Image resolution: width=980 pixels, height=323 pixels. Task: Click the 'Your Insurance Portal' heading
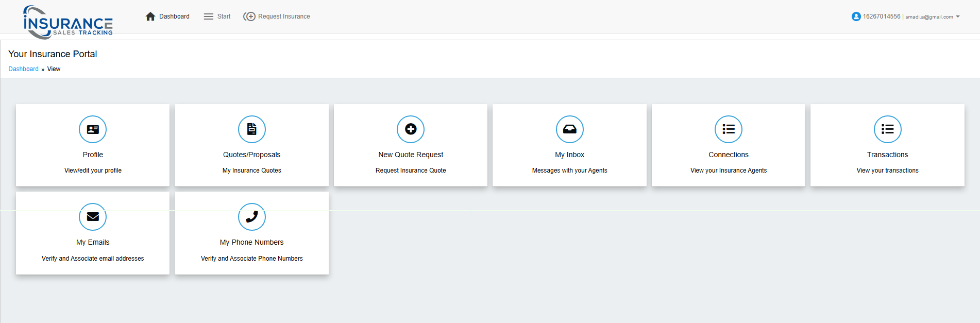pyautogui.click(x=53, y=54)
